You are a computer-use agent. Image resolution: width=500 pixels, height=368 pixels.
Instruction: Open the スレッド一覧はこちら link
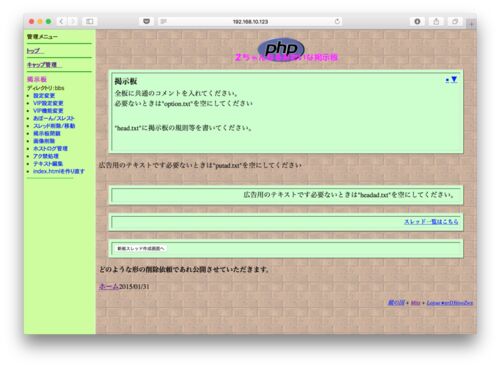click(x=431, y=221)
